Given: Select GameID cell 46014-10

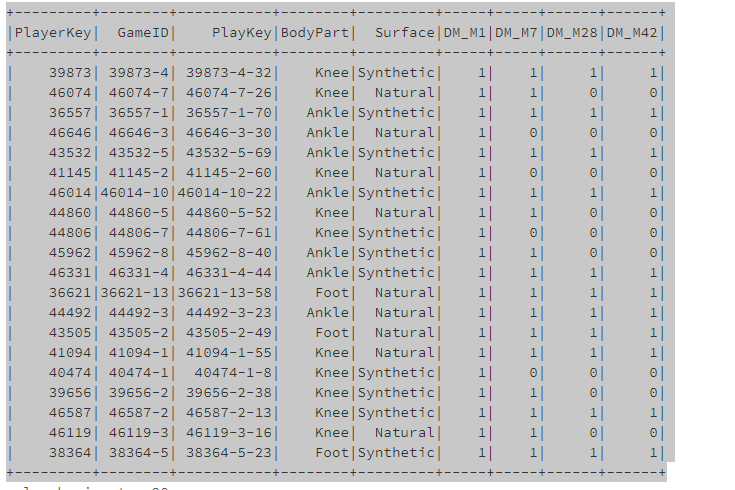Looking at the screenshot, I should [136, 192].
